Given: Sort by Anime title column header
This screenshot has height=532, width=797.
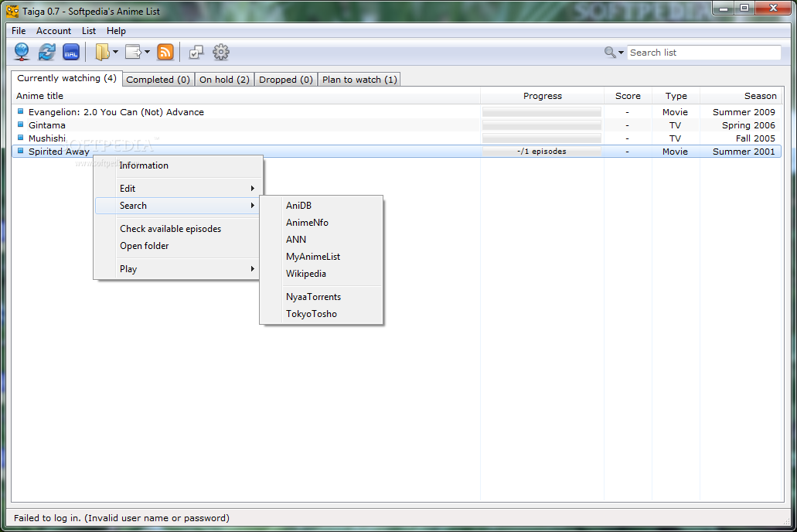Looking at the screenshot, I should click(x=246, y=96).
